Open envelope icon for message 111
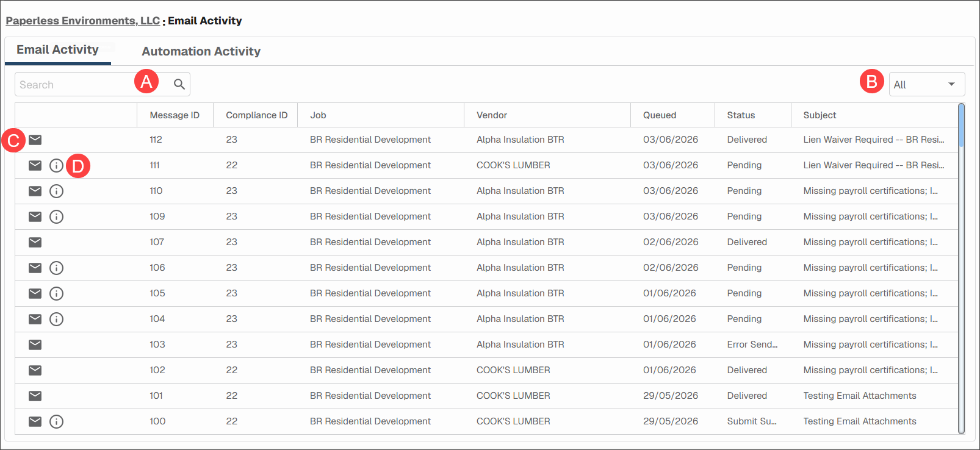 tap(35, 165)
